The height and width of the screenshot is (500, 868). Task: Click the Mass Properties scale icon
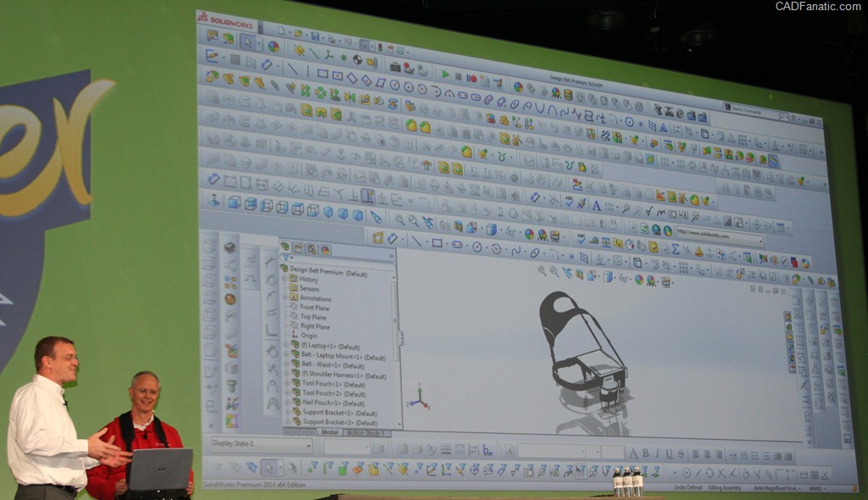click(606, 242)
